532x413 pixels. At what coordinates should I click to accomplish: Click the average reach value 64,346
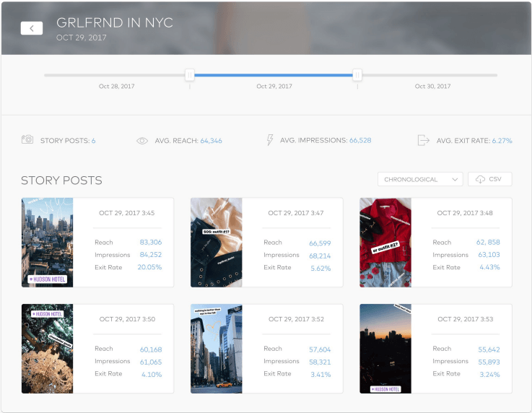coord(211,141)
